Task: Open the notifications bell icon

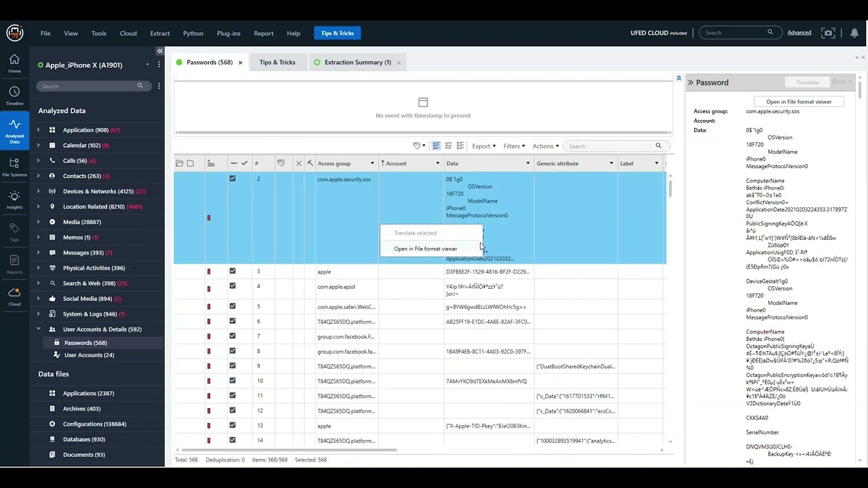Action: (x=854, y=33)
